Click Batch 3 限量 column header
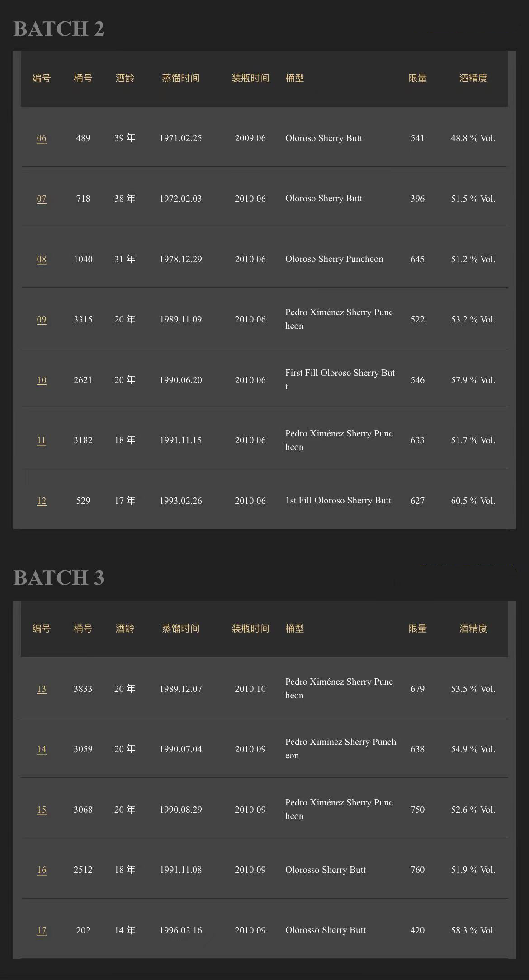This screenshot has width=529, height=980. pyautogui.click(x=417, y=629)
